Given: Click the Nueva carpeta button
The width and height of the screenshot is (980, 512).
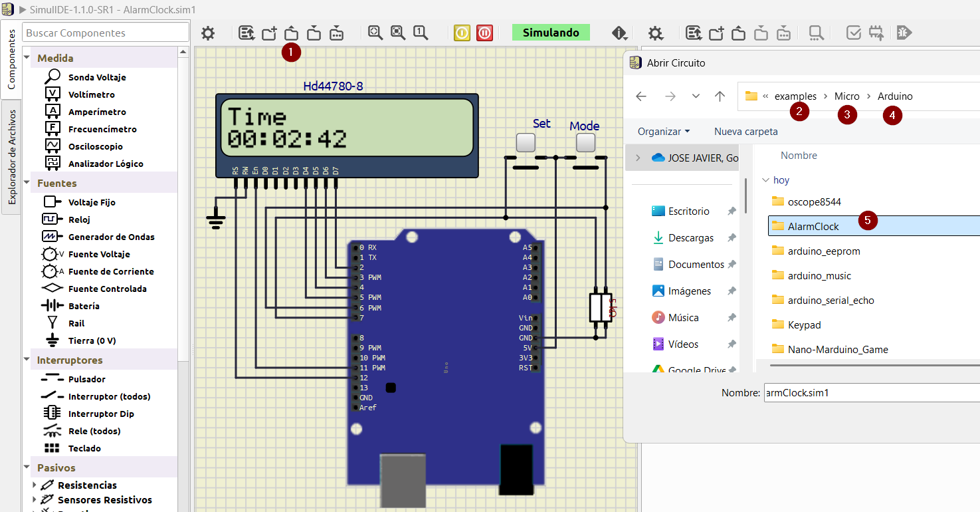Looking at the screenshot, I should [746, 132].
